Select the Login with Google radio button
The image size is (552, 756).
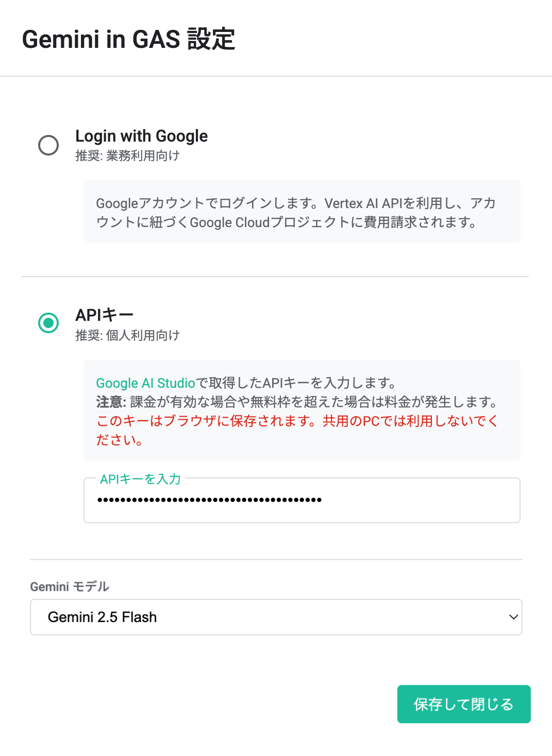coord(48,145)
